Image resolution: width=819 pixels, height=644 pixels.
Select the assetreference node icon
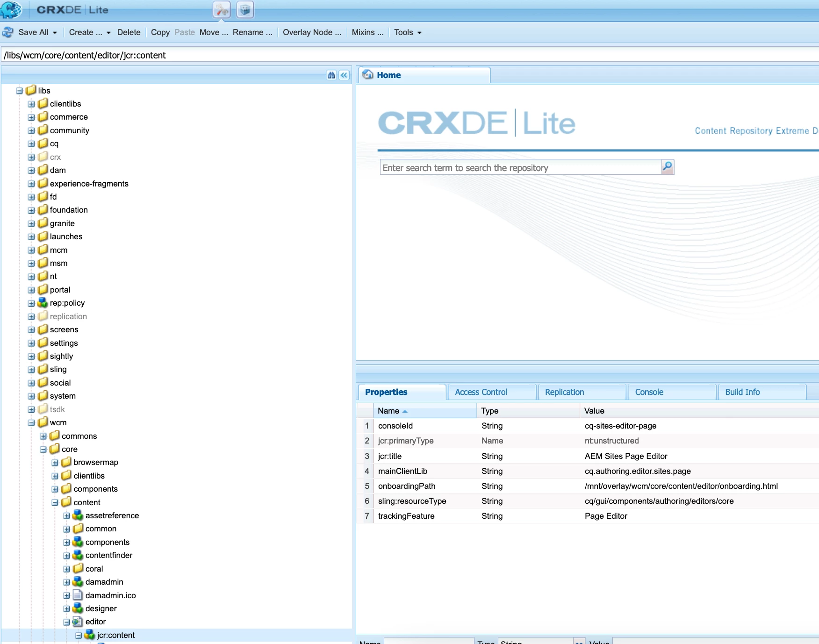[78, 515]
